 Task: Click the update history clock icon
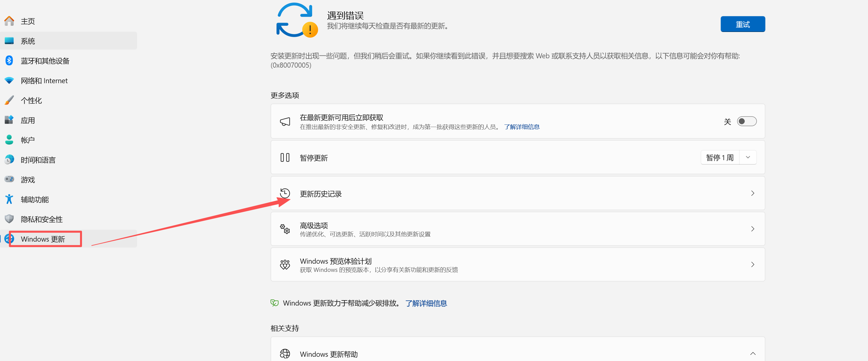(285, 194)
